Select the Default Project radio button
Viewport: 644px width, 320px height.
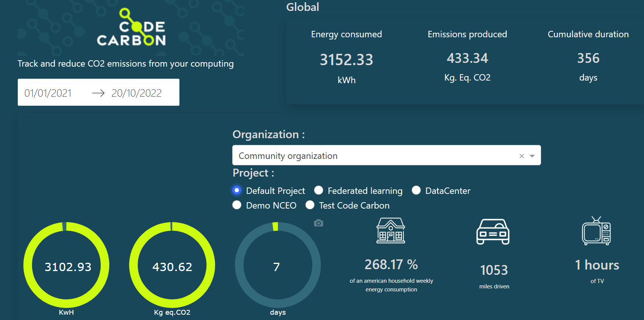[x=237, y=190]
